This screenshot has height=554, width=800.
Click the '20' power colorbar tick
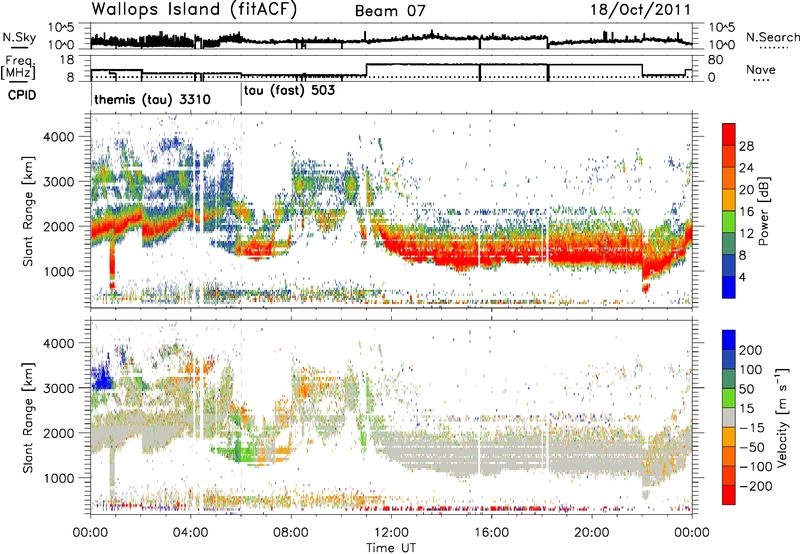(x=746, y=190)
